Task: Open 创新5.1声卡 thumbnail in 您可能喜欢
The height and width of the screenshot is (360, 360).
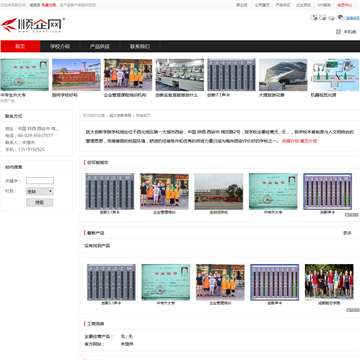Action: click(x=110, y=191)
